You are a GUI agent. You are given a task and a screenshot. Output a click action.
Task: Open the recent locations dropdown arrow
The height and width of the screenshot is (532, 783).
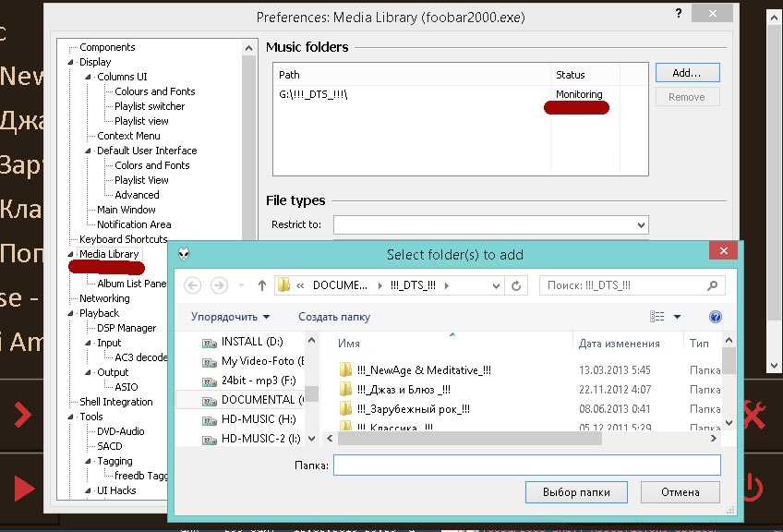(x=241, y=285)
